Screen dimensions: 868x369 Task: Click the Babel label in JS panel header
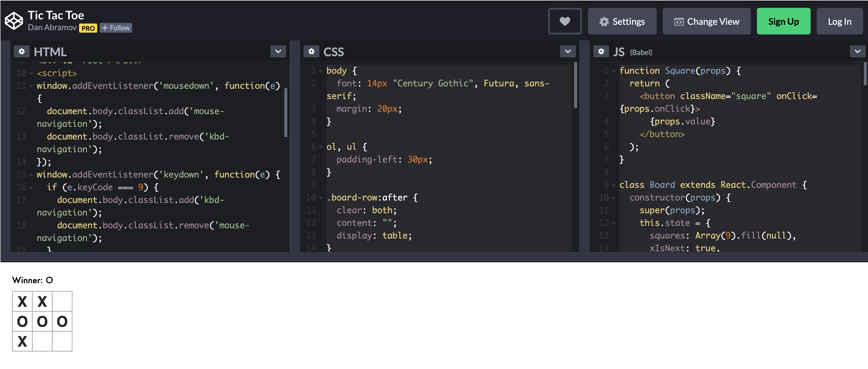(642, 52)
